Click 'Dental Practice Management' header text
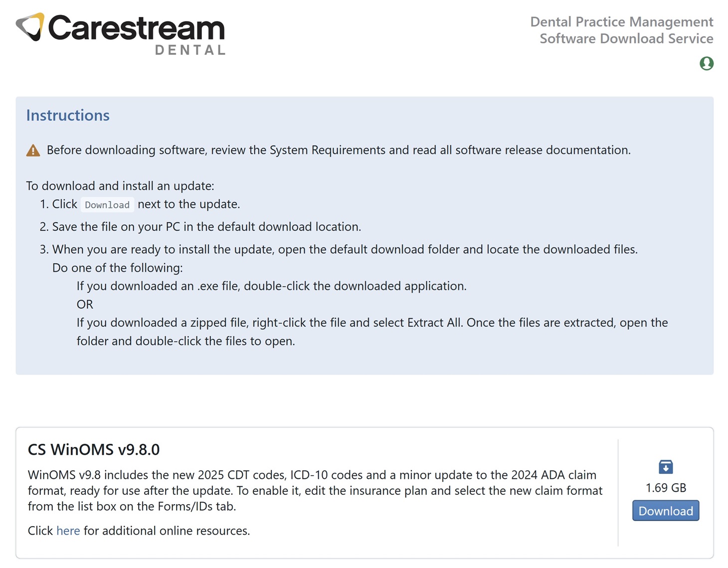 621,22
